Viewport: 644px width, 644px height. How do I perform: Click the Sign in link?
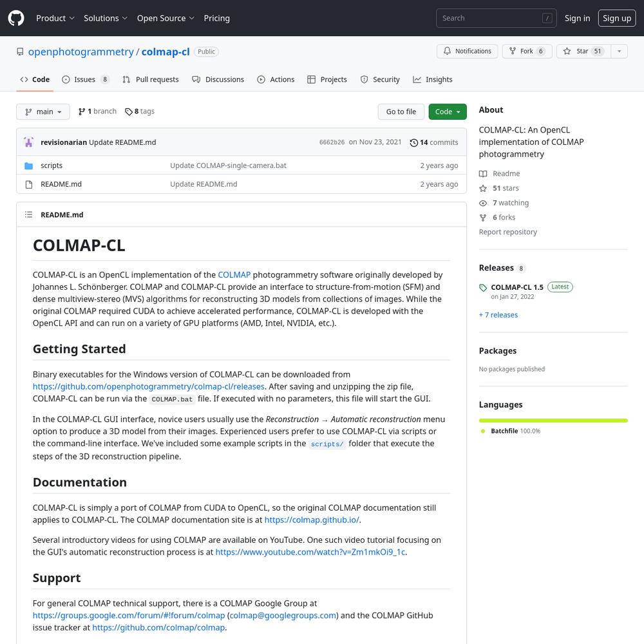point(577,18)
